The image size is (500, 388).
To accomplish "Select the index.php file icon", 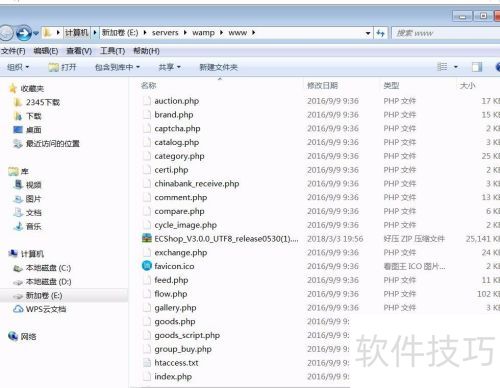I will [147, 377].
